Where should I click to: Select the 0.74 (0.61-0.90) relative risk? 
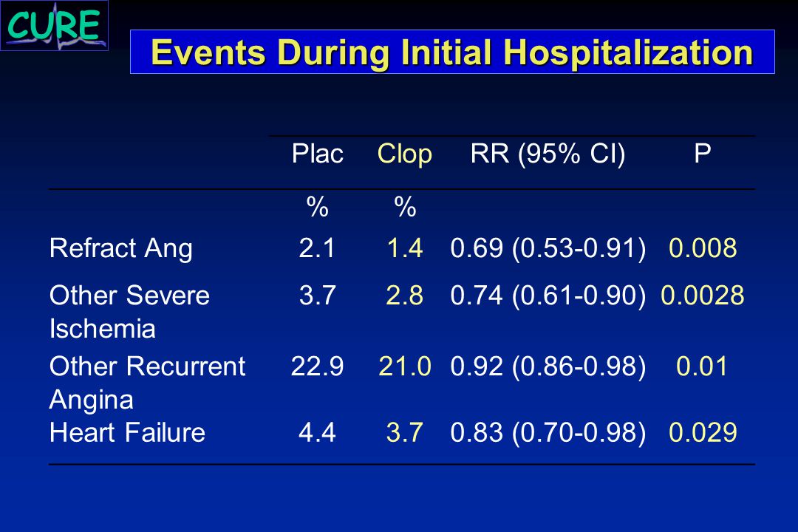[548, 296]
